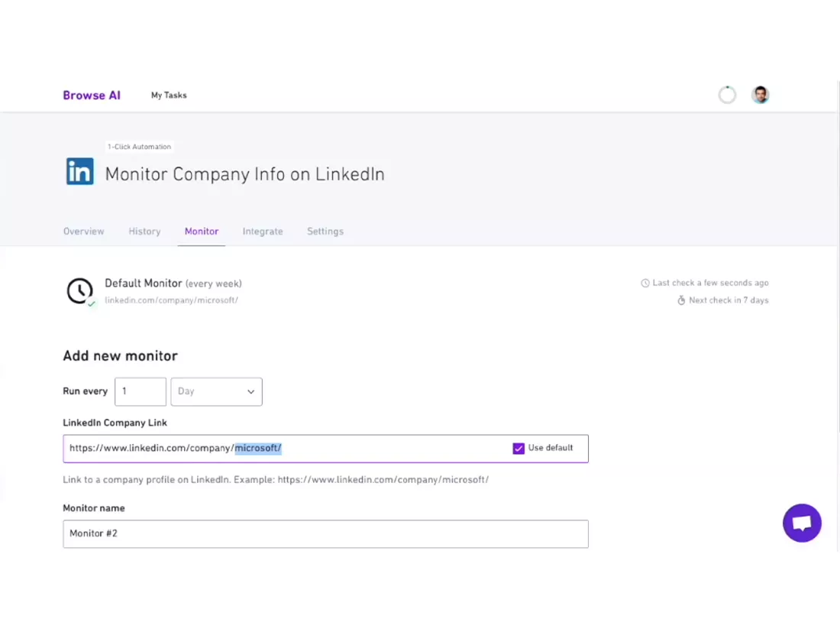Open the user profile avatar

click(760, 95)
